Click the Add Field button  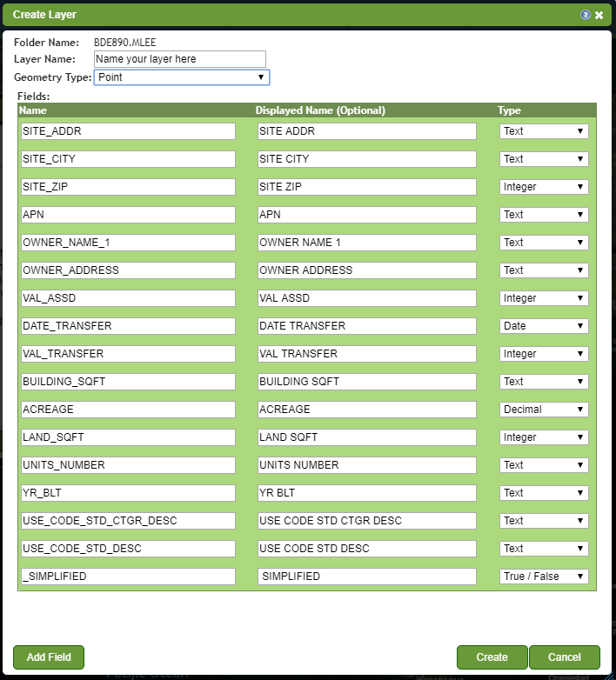[x=49, y=657]
